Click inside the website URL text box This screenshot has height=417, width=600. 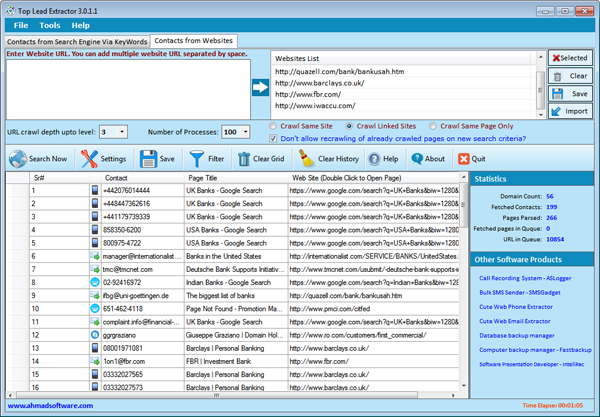point(125,90)
